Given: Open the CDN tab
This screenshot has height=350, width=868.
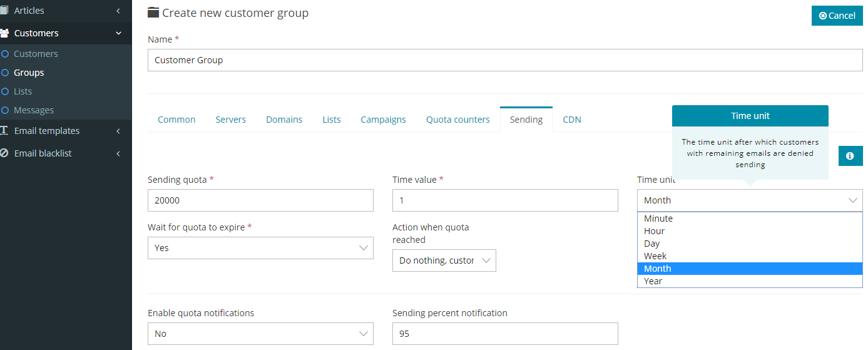Looking at the screenshot, I should (572, 120).
